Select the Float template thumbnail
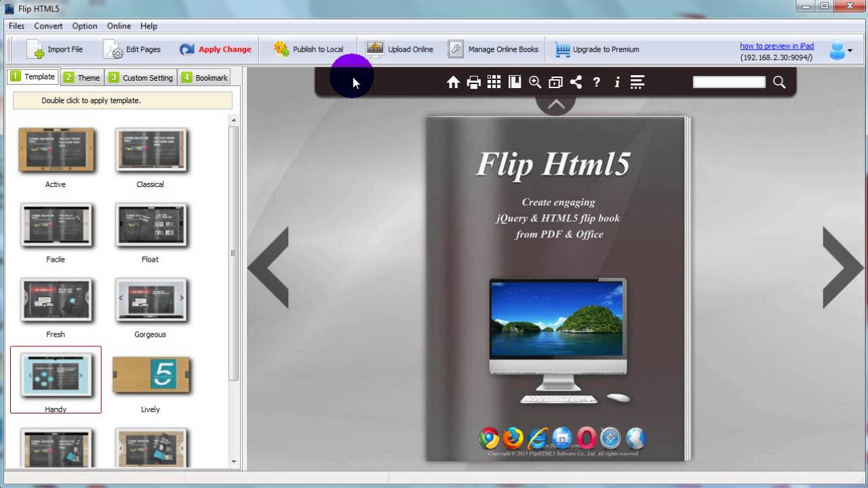This screenshot has height=488, width=868. click(151, 226)
